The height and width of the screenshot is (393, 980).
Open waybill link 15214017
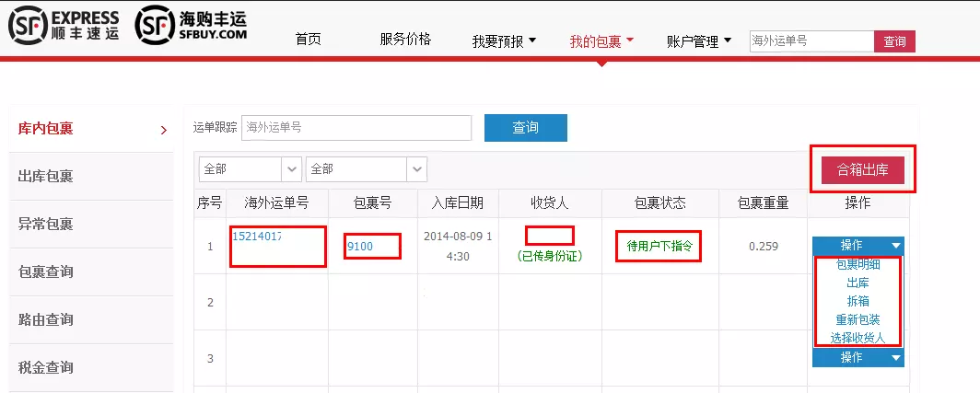(257, 237)
